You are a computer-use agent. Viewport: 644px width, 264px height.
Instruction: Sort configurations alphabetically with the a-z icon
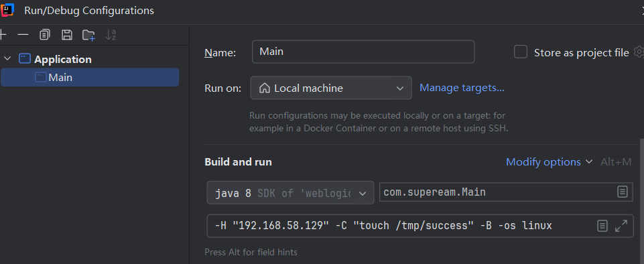(x=111, y=35)
